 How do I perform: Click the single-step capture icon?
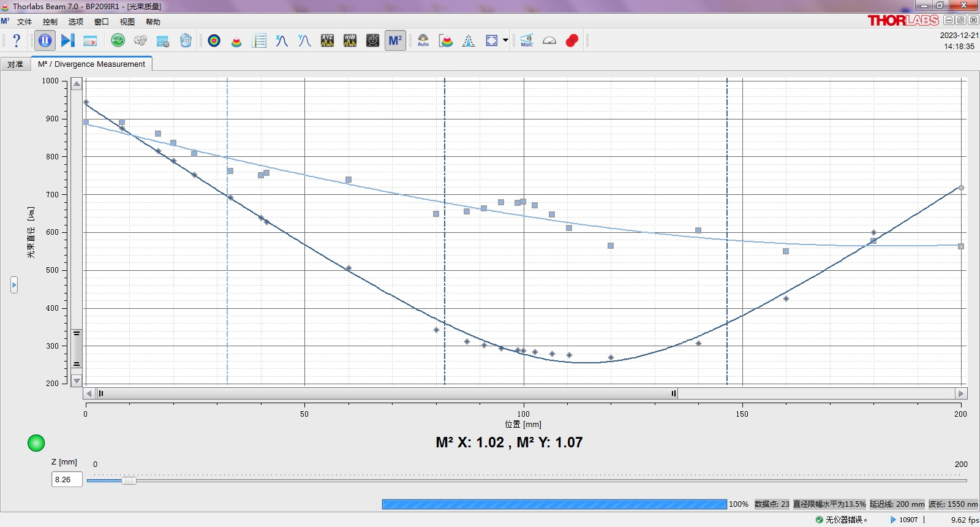67,40
